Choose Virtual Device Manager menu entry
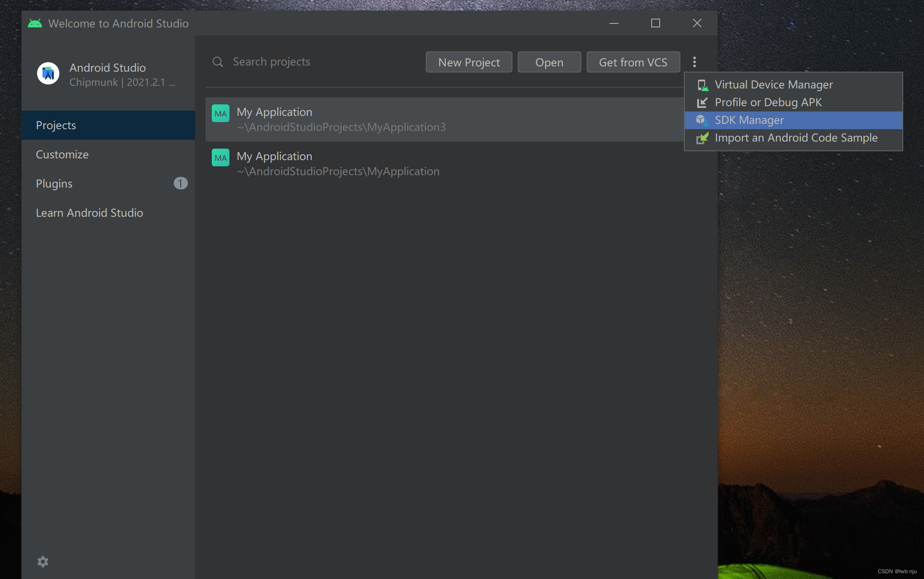This screenshot has height=579, width=924. [x=773, y=85]
